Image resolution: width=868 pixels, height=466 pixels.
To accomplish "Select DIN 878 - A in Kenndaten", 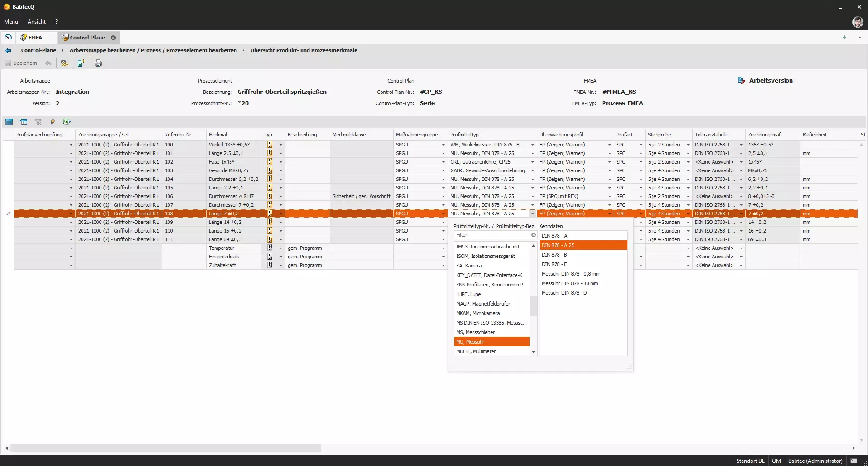I will tap(583, 236).
